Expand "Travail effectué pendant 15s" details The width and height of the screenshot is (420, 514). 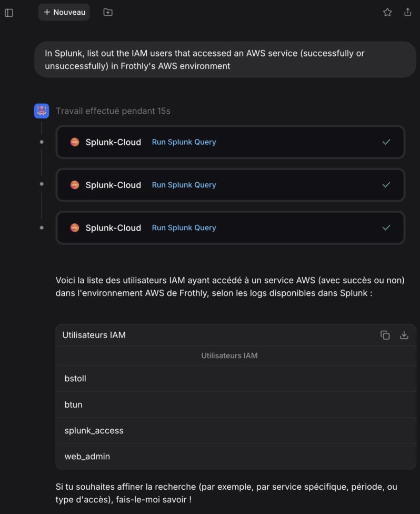coord(113,111)
